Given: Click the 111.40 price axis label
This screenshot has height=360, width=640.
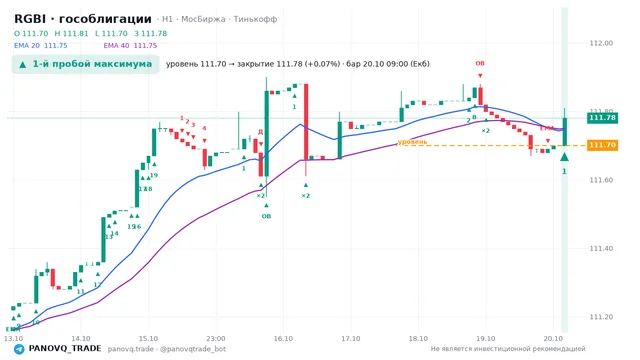Looking at the screenshot, I should (x=601, y=249).
